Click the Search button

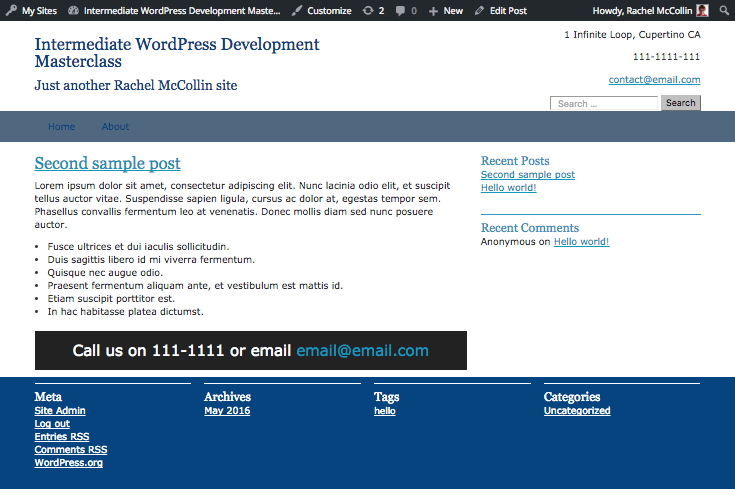[x=681, y=103]
